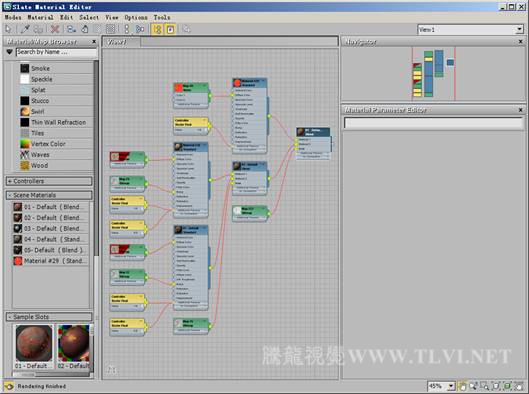Open the Tools menu
529x394 pixels.
pos(162,17)
